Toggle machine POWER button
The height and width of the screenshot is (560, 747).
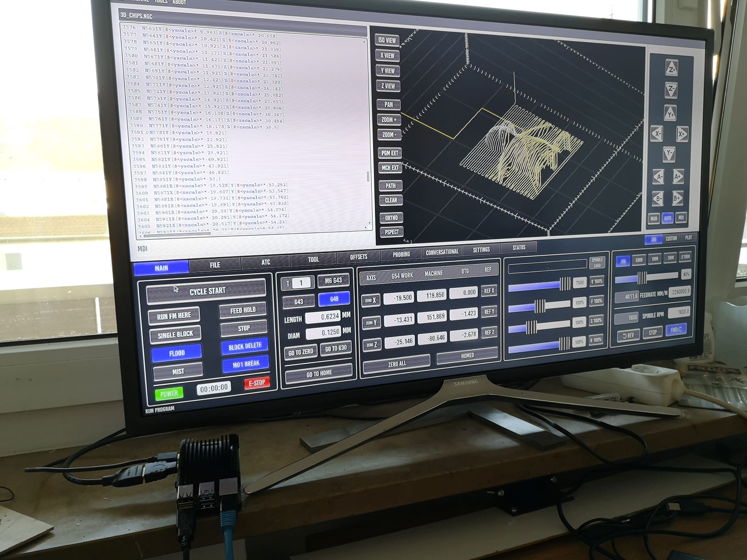(x=169, y=393)
